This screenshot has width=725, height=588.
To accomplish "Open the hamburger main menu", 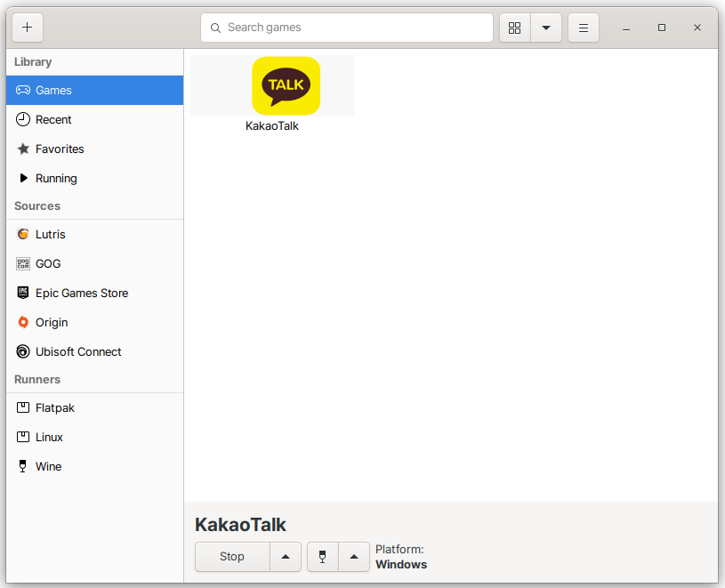I will tap(584, 28).
